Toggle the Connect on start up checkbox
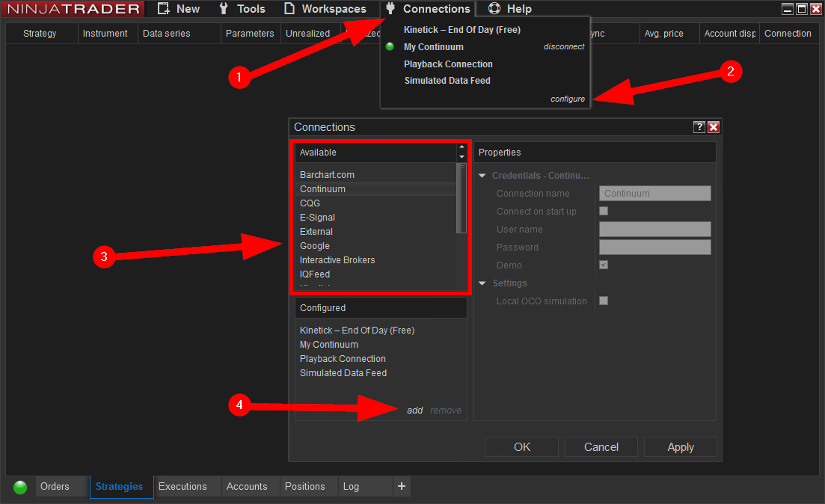This screenshot has height=504, width=825. point(604,212)
